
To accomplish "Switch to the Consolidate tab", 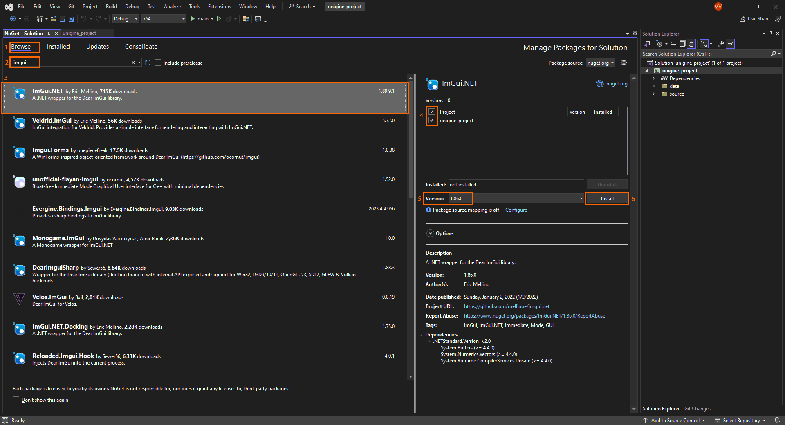I will 141,47.
